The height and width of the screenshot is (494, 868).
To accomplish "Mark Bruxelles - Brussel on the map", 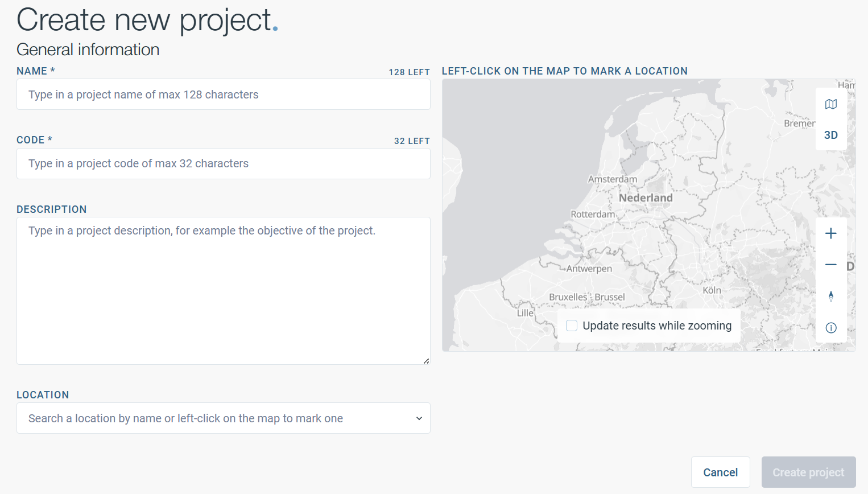I will pos(586,297).
